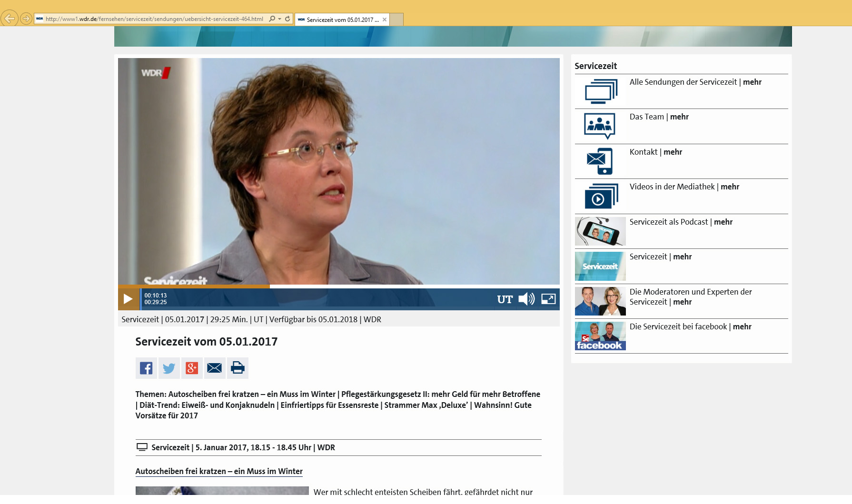
Task: Open Alle Sendungen der Servicezeit icon
Action: [x=601, y=91]
